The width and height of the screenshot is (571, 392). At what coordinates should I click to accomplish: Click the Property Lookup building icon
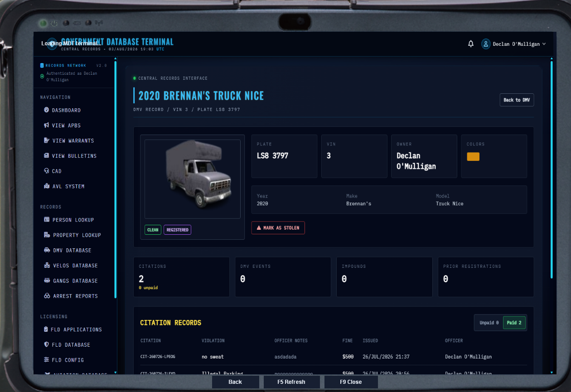point(47,235)
